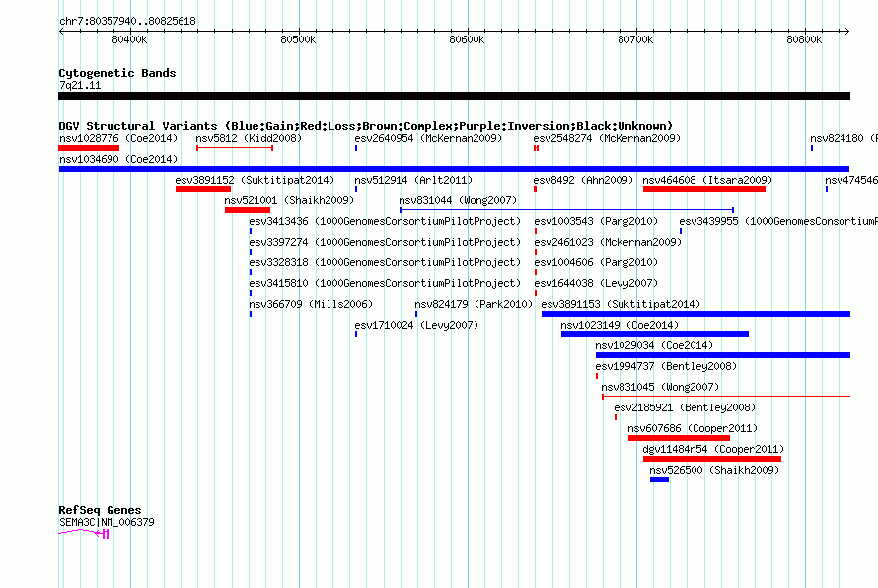Click the chr7:80357940..80825618 coordinates
This screenshot has width=878, height=588.
point(127,21)
